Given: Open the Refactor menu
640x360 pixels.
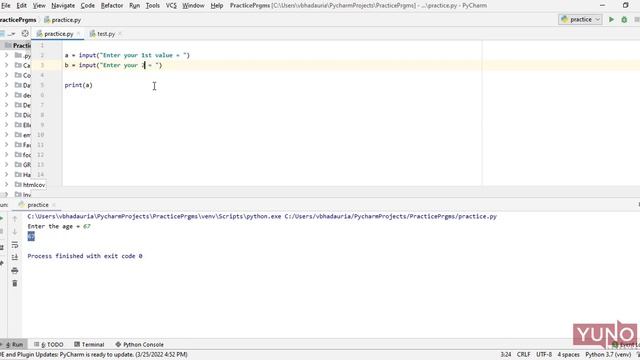Looking at the screenshot, I should pyautogui.click(x=112, y=6).
